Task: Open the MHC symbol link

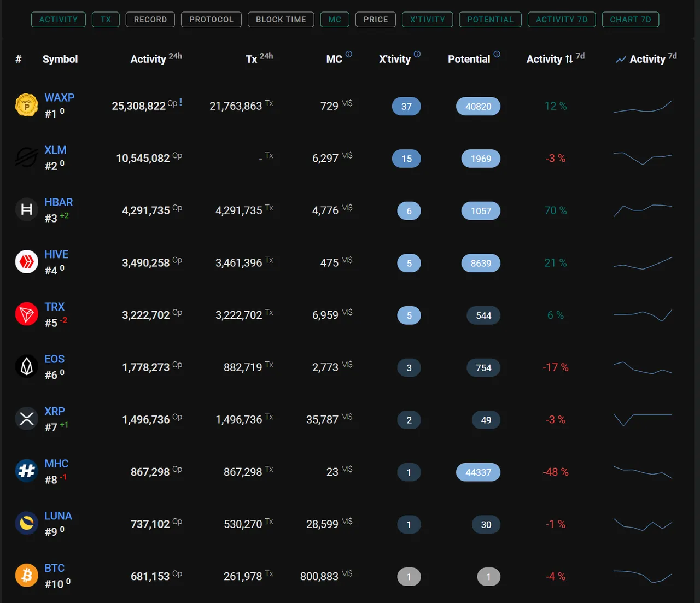Action: [56, 464]
